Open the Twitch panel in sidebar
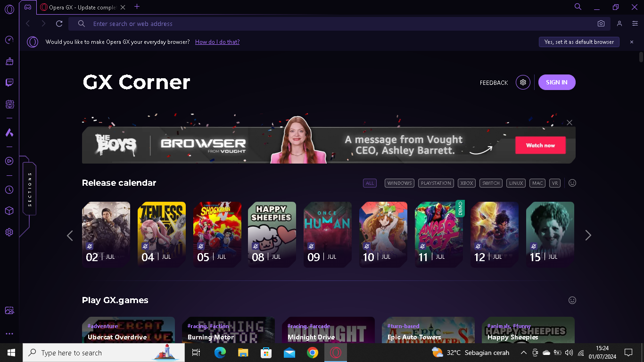The height and width of the screenshot is (362, 644). click(9, 83)
